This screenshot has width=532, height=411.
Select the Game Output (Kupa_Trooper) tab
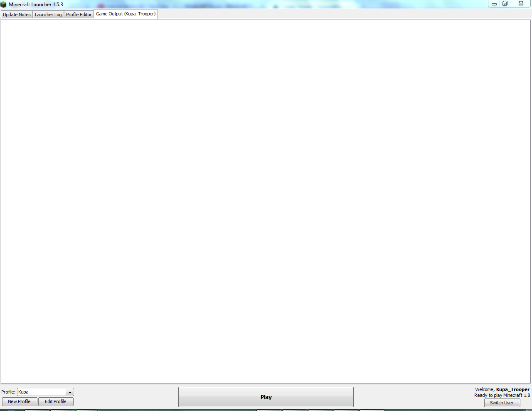126,14
